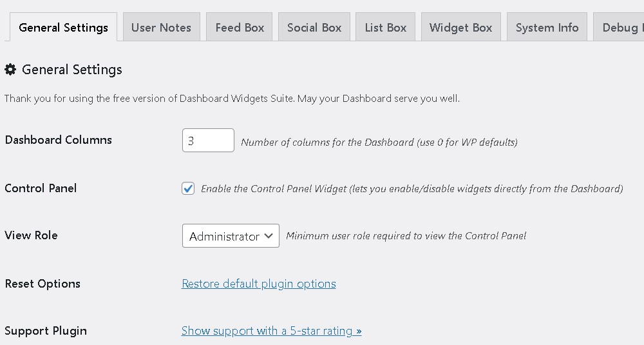Switch to the User Notes tab

pos(161,28)
